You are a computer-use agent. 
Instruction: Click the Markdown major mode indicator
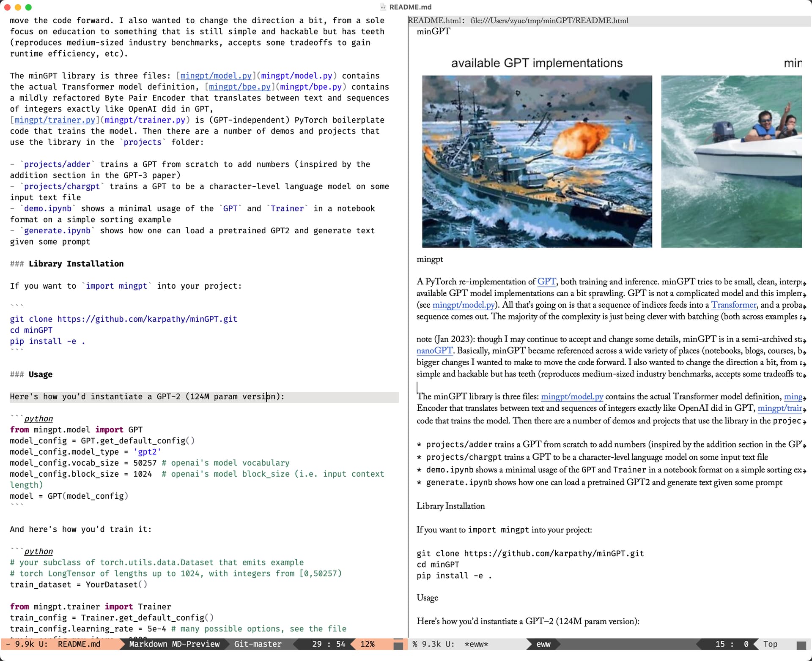click(x=148, y=644)
